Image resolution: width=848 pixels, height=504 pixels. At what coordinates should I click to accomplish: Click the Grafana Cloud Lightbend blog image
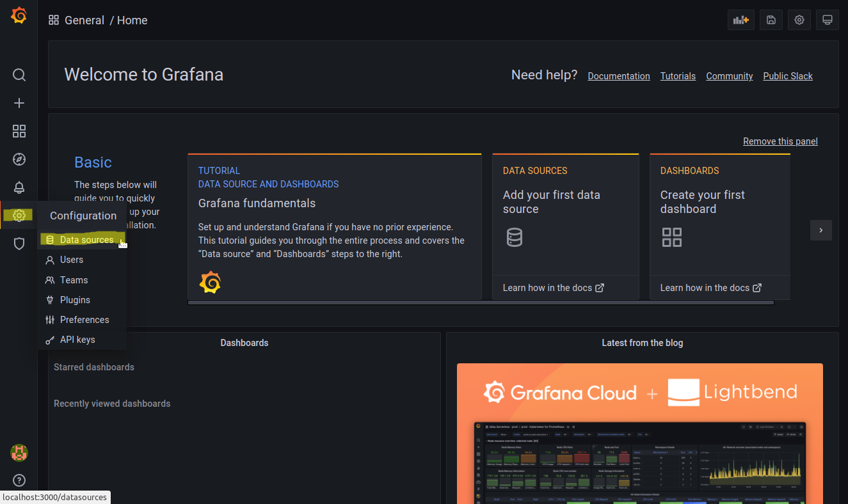(x=639, y=433)
